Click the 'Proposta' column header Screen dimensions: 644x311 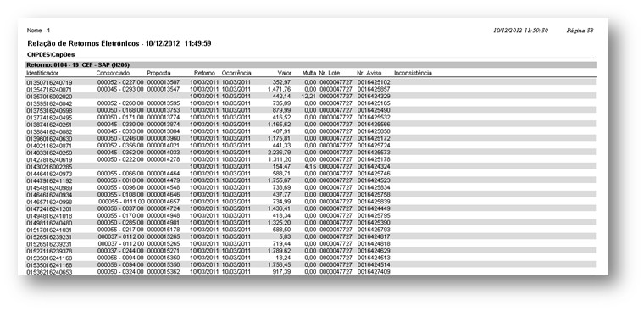coord(158,73)
